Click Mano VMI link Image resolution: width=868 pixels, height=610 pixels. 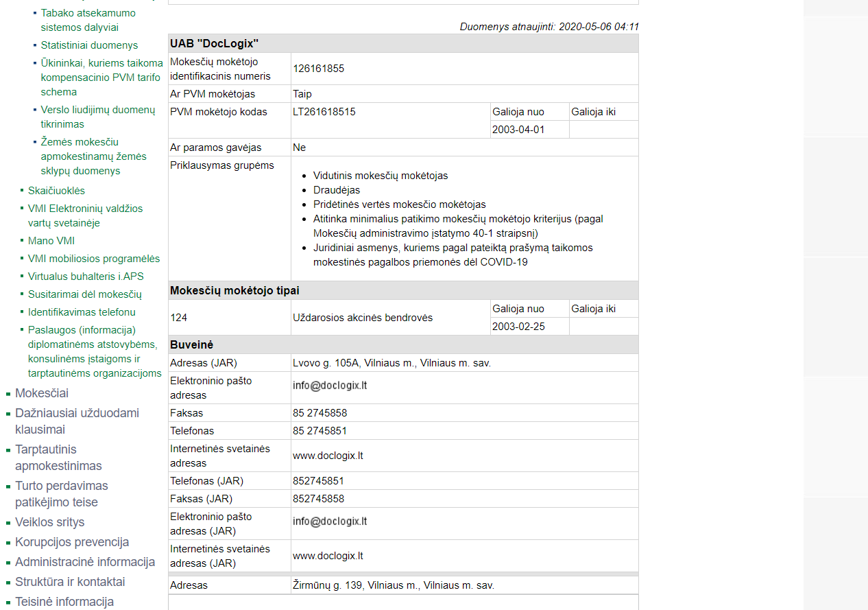pyautogui.click(x=51, y=241)
